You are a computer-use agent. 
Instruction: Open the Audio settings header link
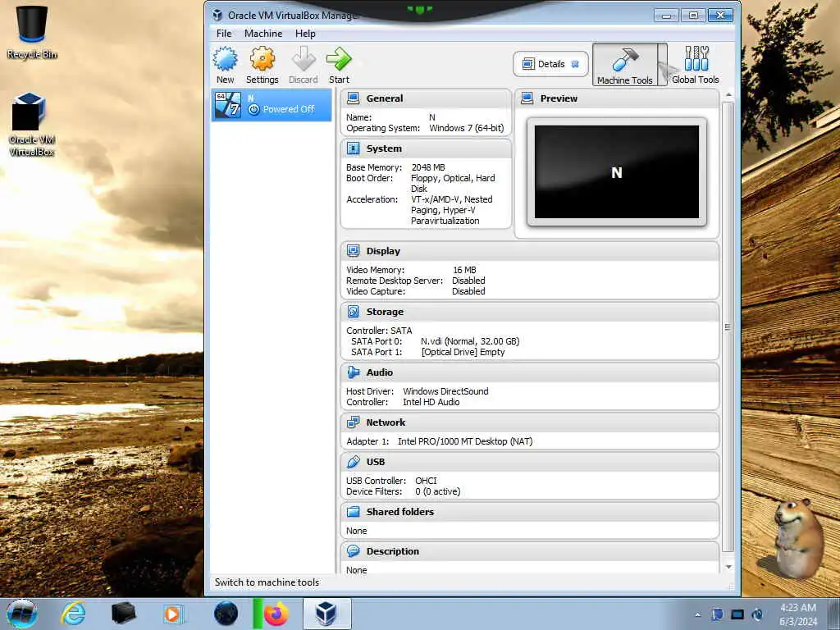pos(379,372)
